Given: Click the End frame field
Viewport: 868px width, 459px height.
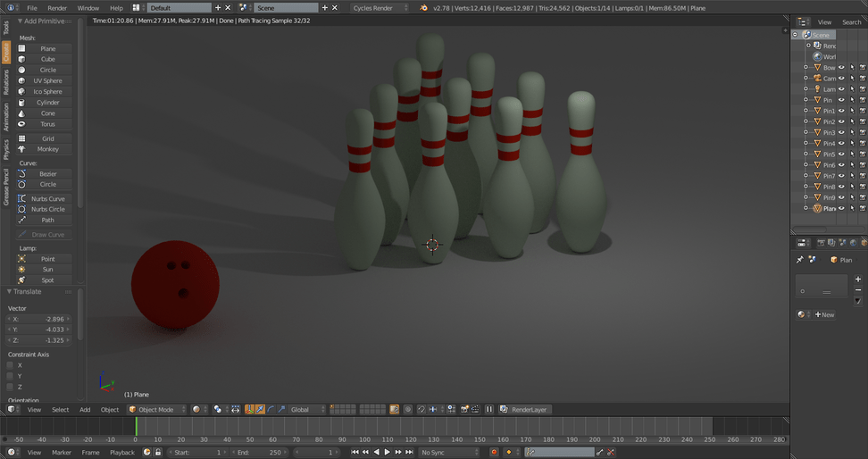Looking at the screenshot, I should click(259, 453).
